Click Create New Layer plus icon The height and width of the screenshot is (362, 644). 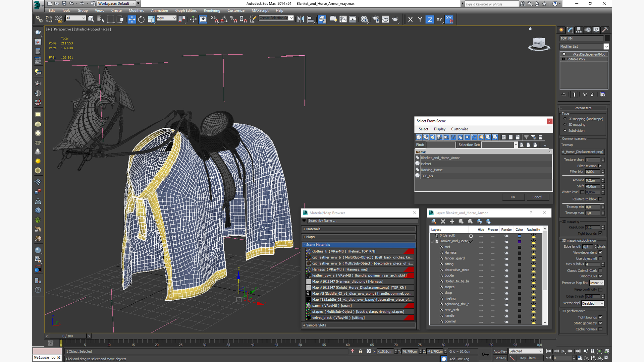pyautogui.click(x=452, y=222)
